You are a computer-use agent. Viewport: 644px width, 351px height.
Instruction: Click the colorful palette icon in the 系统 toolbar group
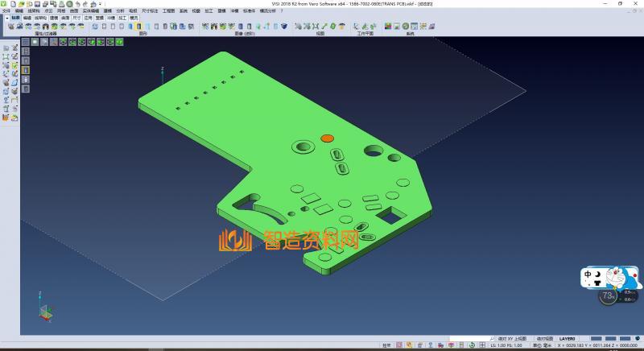(x=388, y=27)
